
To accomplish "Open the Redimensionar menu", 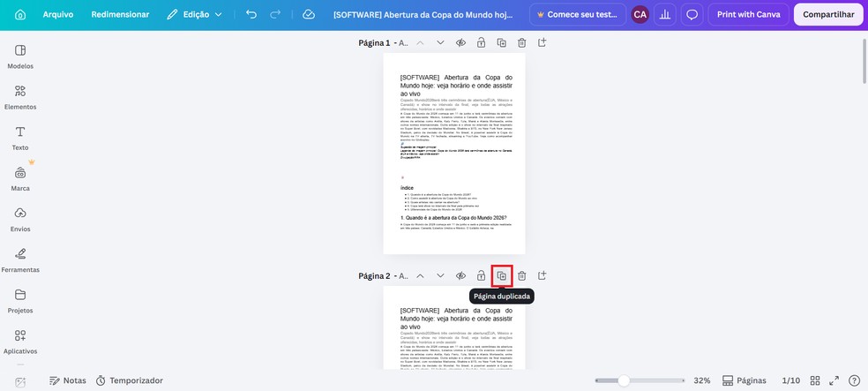I will click(x=120, y=15).
